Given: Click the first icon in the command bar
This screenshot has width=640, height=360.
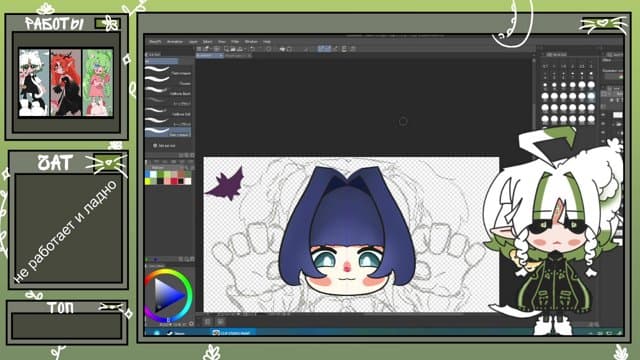Looking at the screenshot, I should pyautogui.click(x=199, y=49).
